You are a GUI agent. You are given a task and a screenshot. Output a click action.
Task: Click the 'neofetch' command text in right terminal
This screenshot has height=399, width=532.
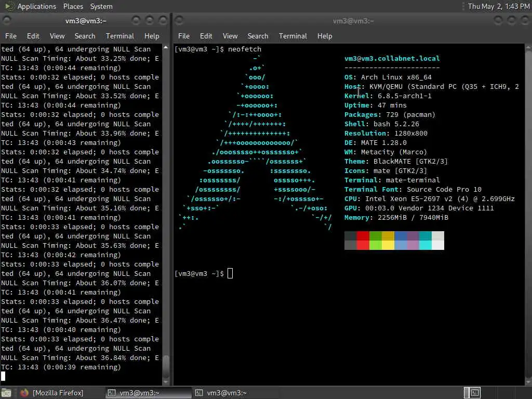click(x=245, y=49)
